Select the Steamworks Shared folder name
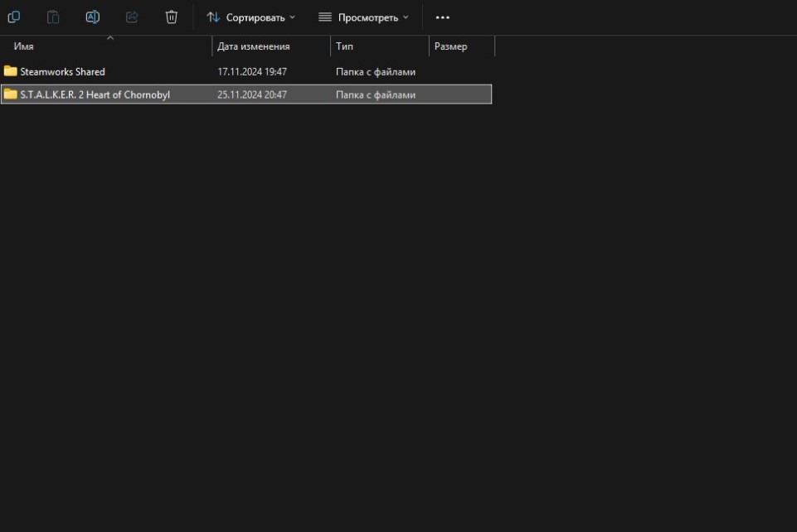This screenshot has height=532, width=797. (62, 72)
